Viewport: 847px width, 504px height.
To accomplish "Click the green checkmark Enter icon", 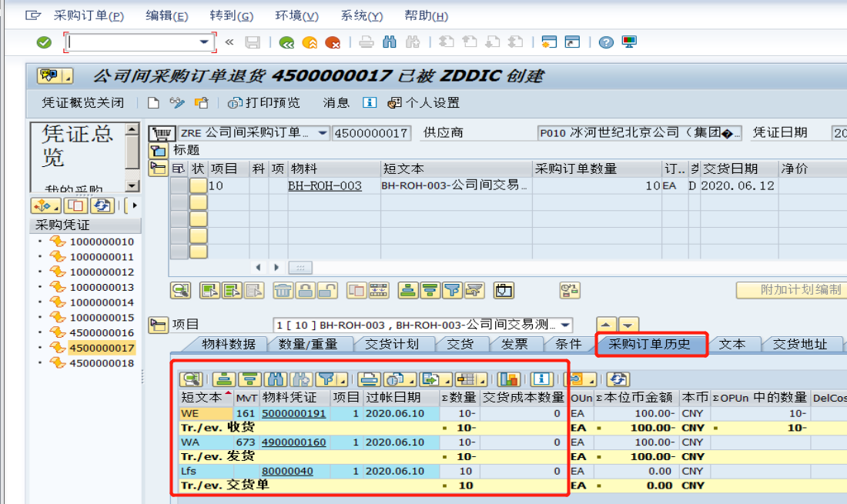I will point(45,42).
